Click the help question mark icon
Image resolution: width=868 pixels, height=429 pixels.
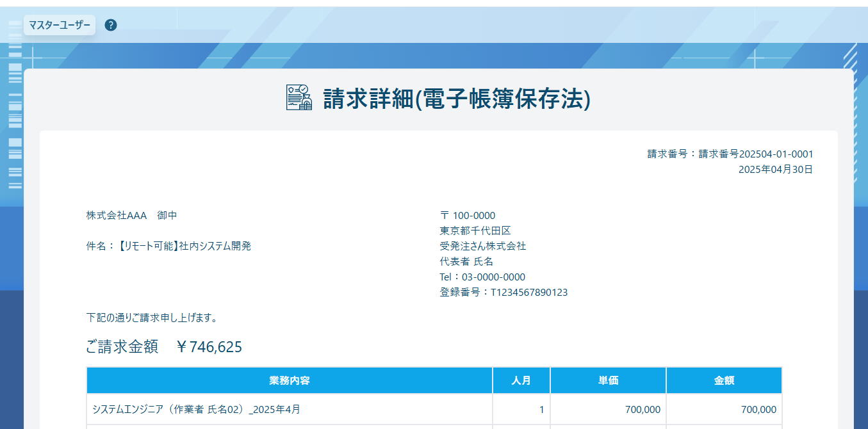[x=111, y=25]
